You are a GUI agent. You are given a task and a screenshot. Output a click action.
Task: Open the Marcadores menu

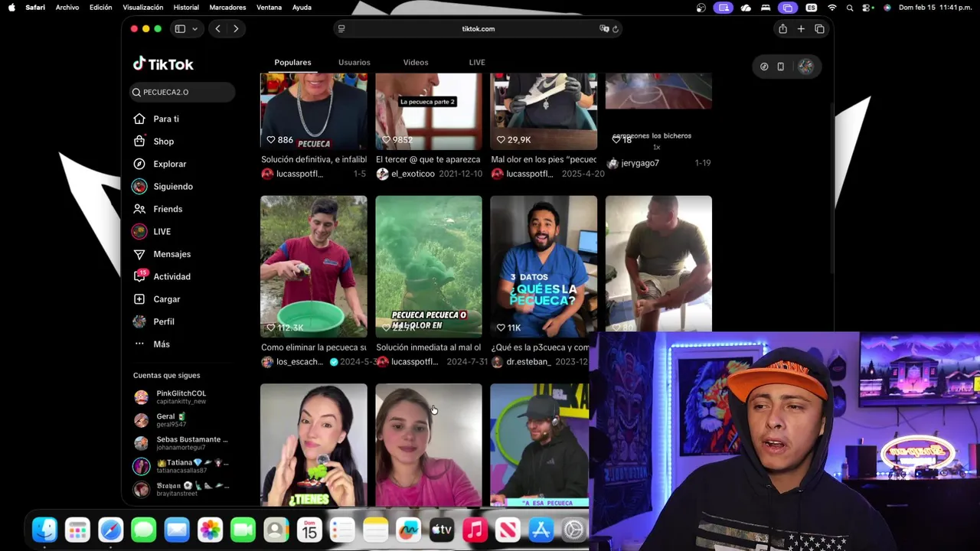(x=227, y=8)
